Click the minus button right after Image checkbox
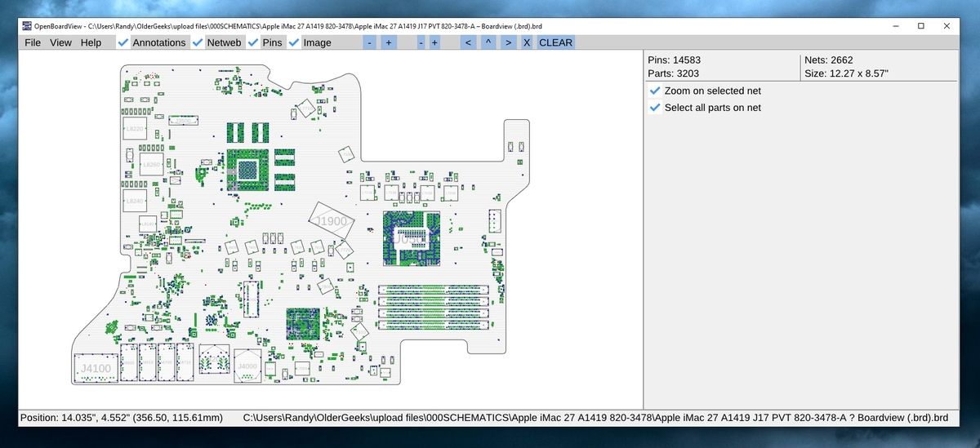 pos(370,42)
